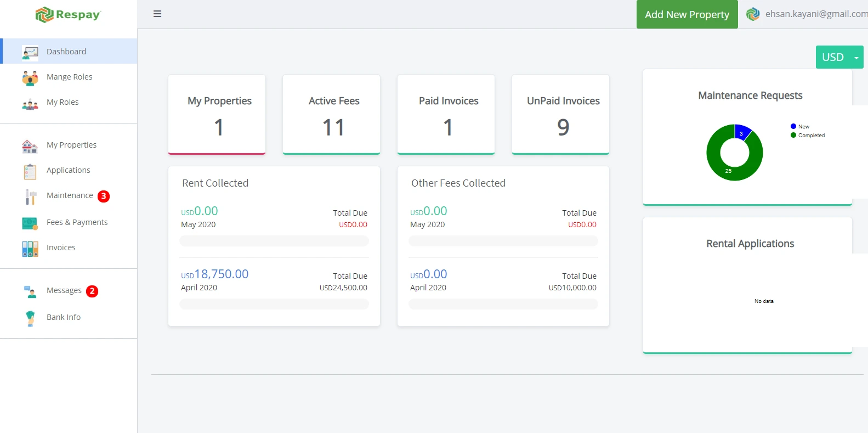Click the Maintenance tools icon
Screen dimensions: 868x433
(x=30, y=196)
